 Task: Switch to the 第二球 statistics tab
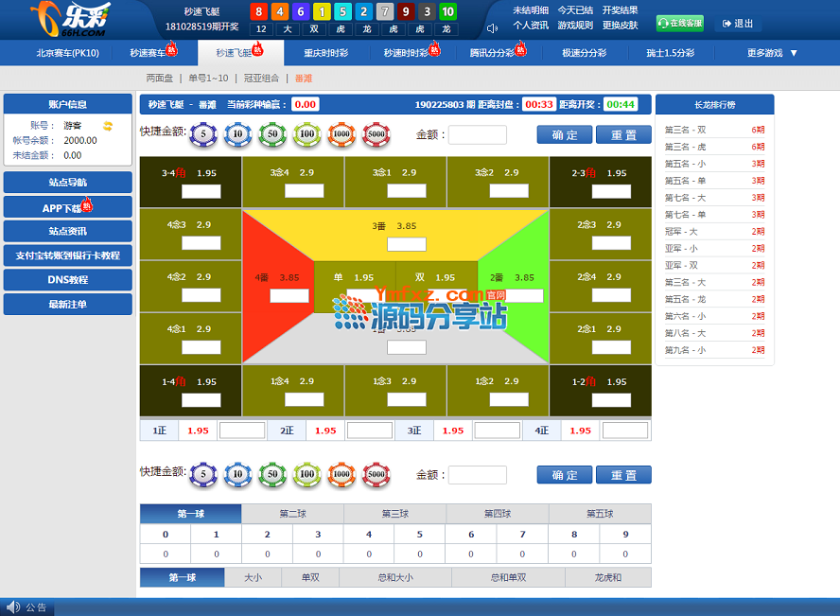click(292, 514)
